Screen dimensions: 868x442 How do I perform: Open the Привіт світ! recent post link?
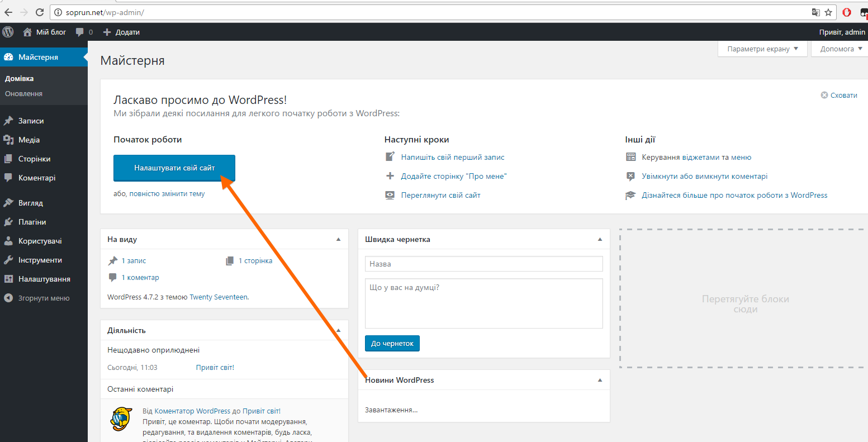tap(215, 367)
